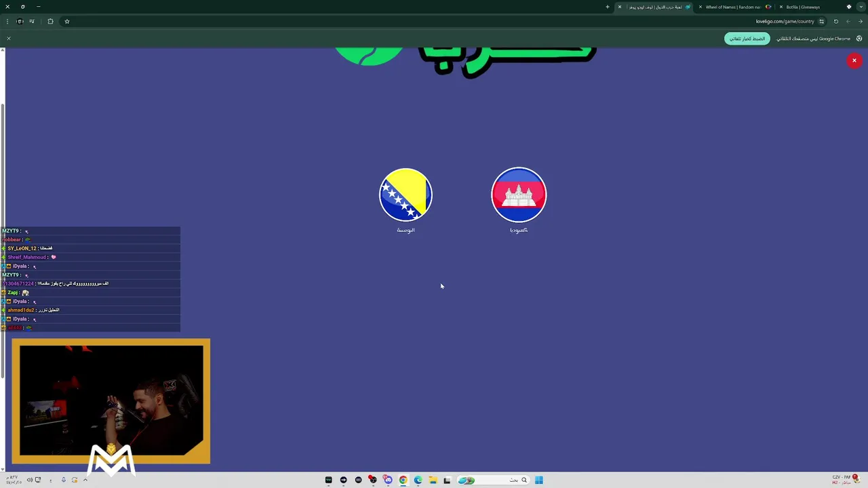Open the taskbar clock and date
This screenshot has height=488, width=868.
coord(14,480)
